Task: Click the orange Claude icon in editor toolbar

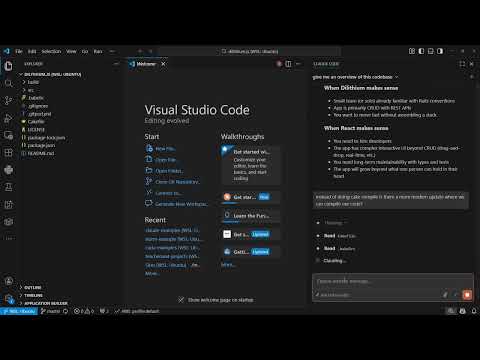Action: pos(279,64)
